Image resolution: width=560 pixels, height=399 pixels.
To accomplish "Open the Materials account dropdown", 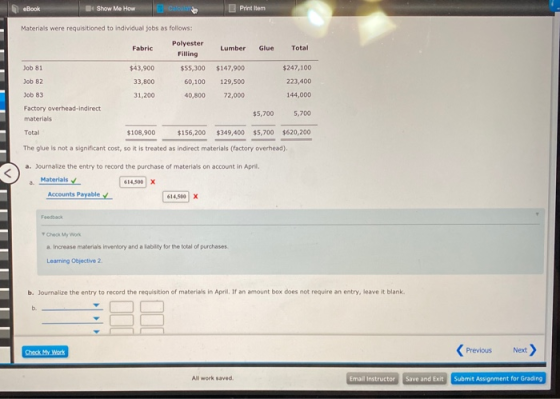I will (59, 180).
